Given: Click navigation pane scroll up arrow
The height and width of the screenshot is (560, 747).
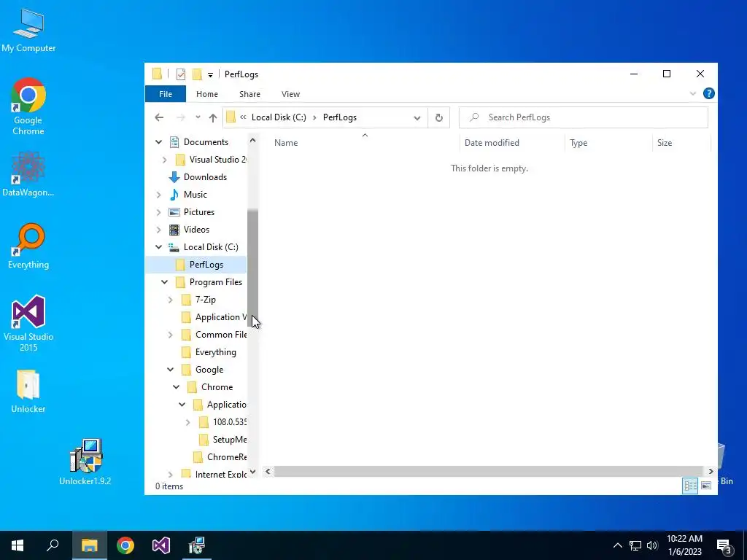Looking at the screenshot, I should click(x=252, y=141).
